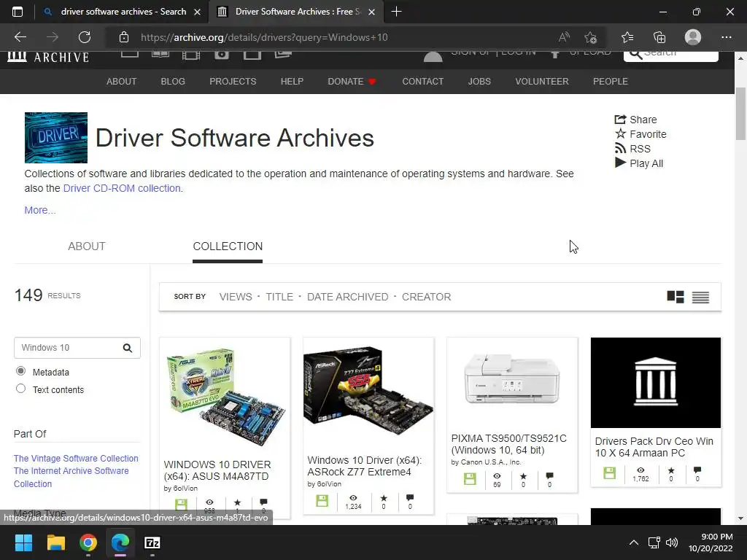The width and height of the screenshot is (747, 560).
Task: Click the Share icon
Action: tap(620, 120)
